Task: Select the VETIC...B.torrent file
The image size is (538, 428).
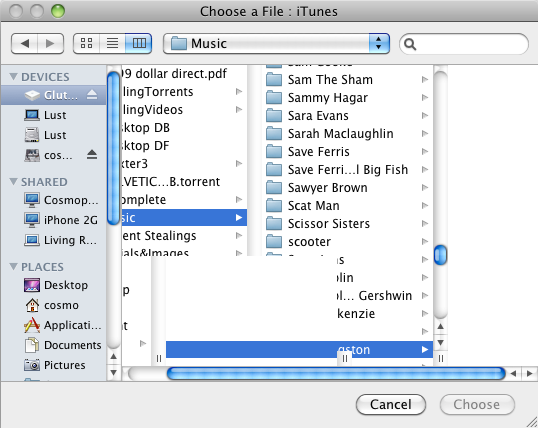Action: [x=184, y=182]
